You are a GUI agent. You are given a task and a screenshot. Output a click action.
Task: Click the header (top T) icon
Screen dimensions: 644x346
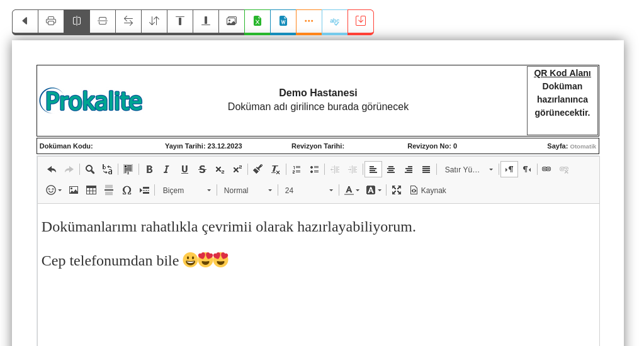click(180, 21)
